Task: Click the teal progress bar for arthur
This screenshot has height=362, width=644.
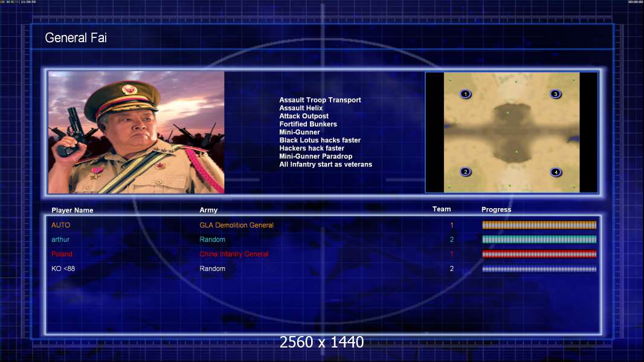Action: (x=539, y=240)
